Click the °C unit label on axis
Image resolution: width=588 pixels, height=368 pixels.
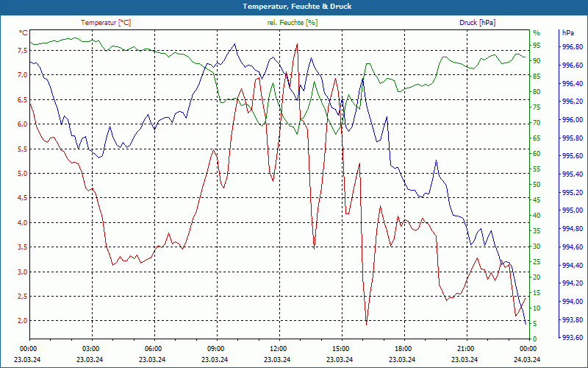[x=24, y=33]
